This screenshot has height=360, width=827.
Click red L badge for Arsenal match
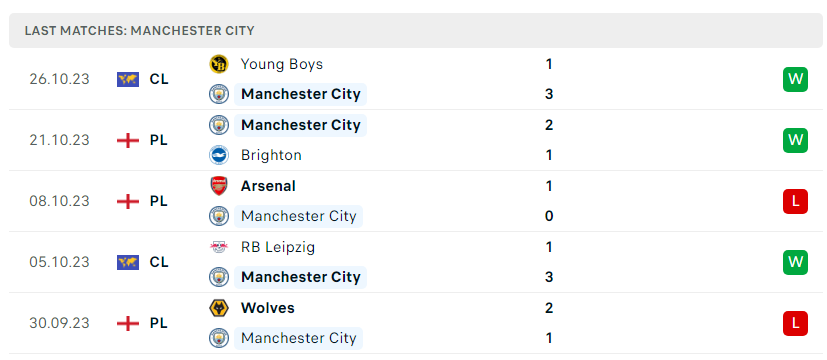point(795,201)
